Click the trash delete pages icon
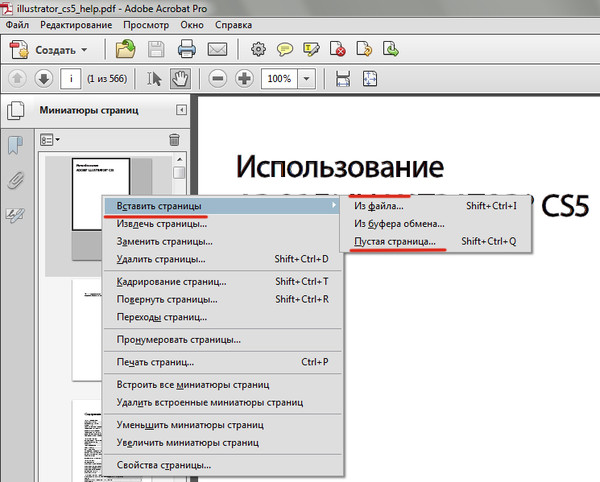 (174, 140)
